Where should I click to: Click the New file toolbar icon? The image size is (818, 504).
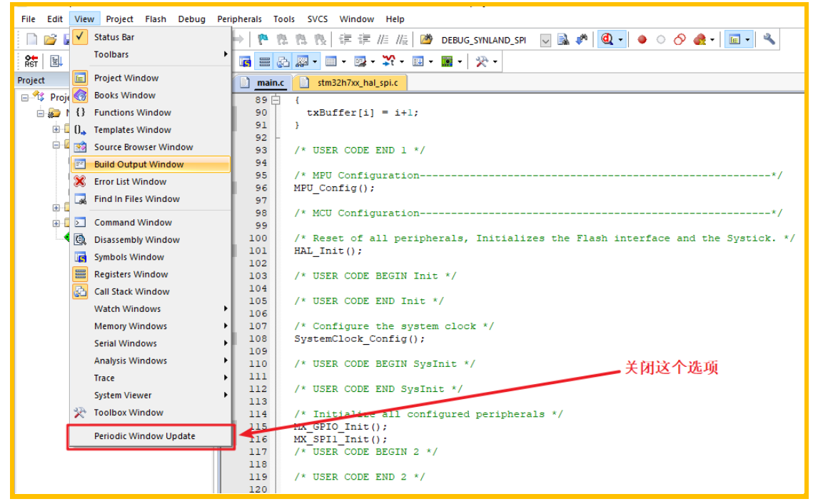pyautogui.click(x=32, y=39)
